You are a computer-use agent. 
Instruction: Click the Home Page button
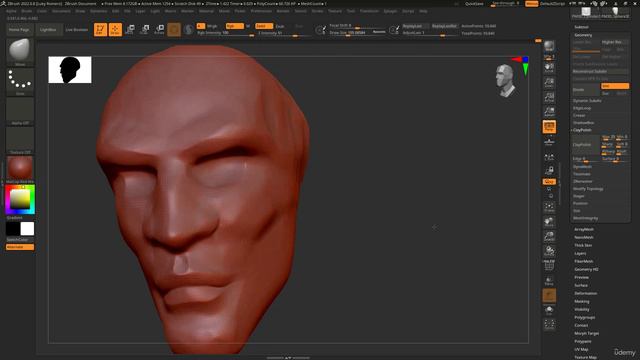[19, 30]
